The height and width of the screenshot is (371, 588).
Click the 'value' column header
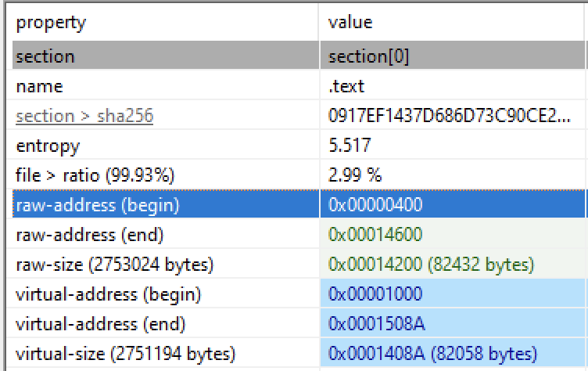pos(350,23)
